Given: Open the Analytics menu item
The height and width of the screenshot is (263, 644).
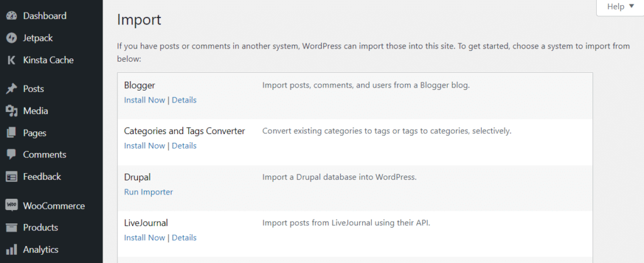Looking at the screenshot, I should 41,250.
